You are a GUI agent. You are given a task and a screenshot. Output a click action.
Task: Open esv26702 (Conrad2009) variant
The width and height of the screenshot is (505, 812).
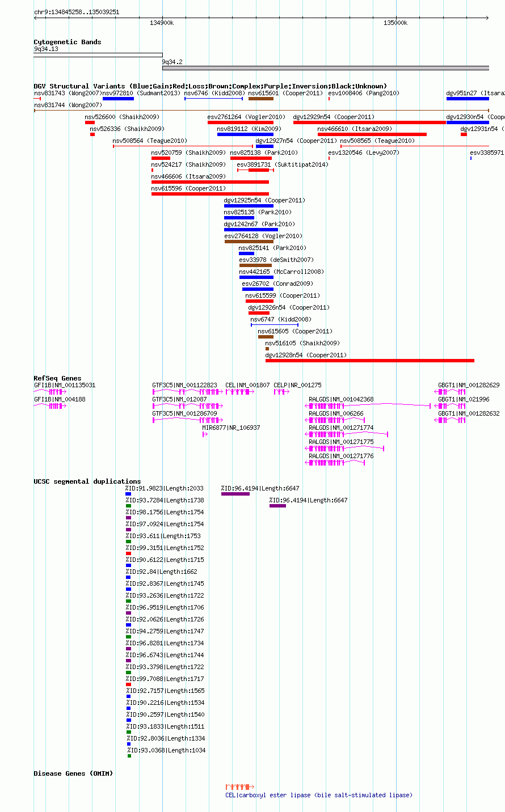[x=258, y=289]
